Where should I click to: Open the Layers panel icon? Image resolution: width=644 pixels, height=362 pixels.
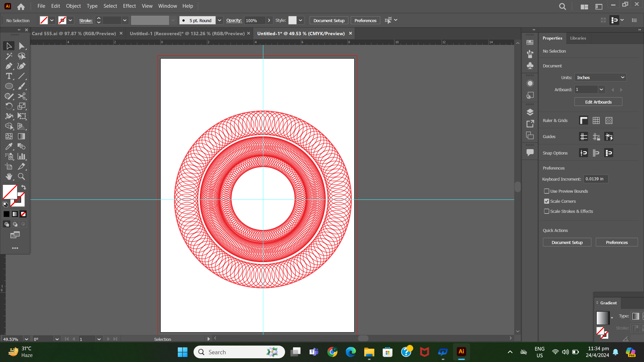(530, 112)
